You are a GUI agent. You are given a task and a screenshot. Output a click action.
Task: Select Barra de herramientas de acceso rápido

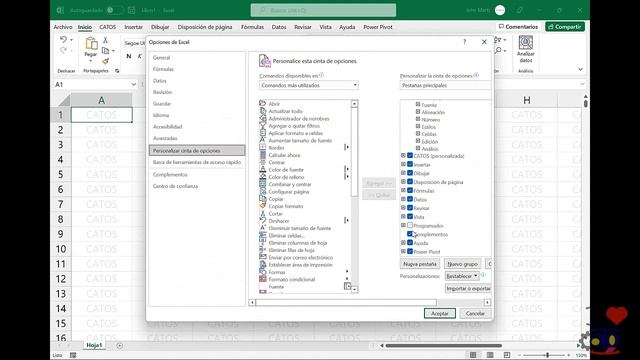tap(197, 162)
